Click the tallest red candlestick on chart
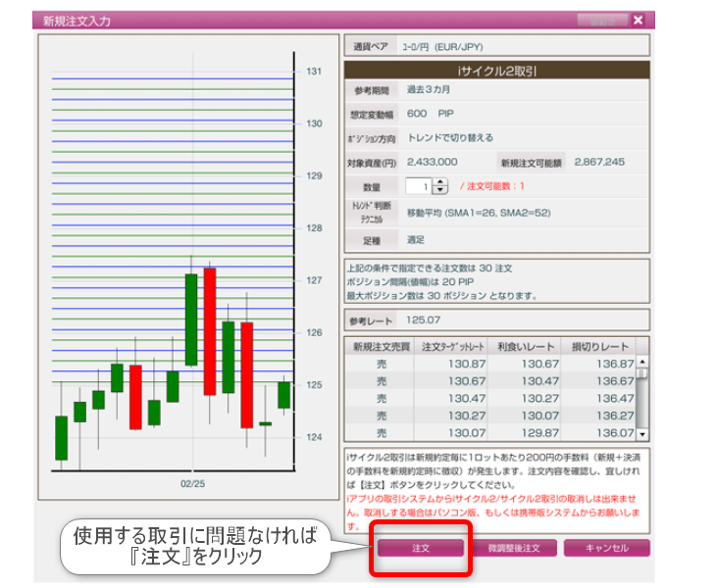 point(210,330)
